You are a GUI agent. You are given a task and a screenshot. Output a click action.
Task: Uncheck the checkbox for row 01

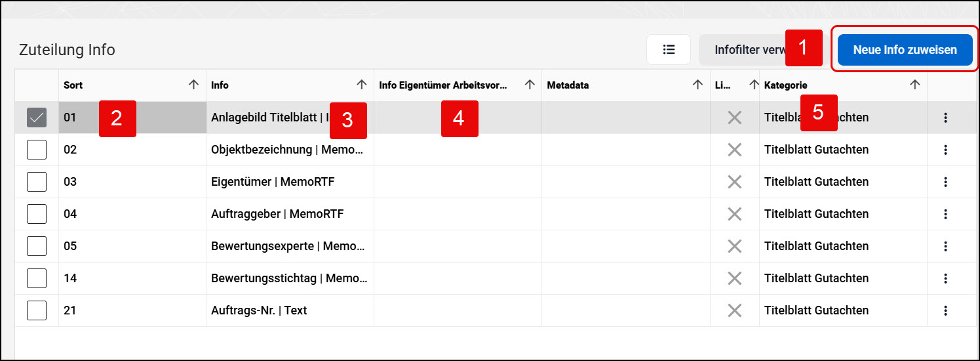37,117
